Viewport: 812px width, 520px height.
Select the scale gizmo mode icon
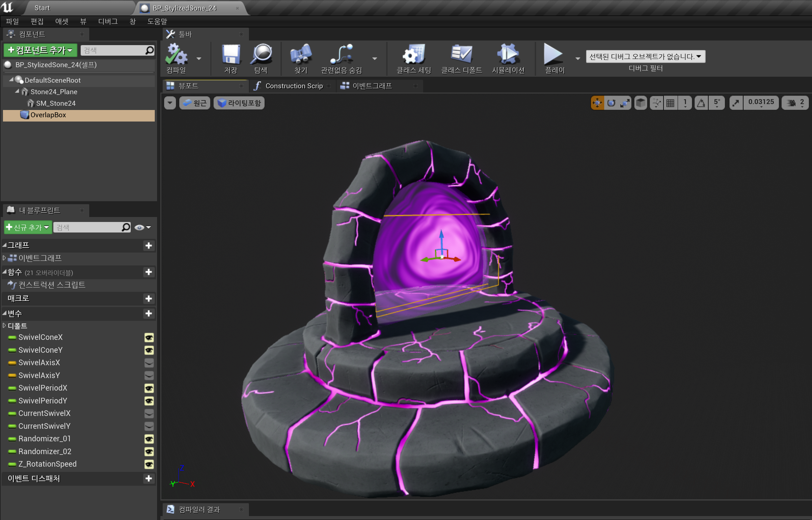coord(625,103)
